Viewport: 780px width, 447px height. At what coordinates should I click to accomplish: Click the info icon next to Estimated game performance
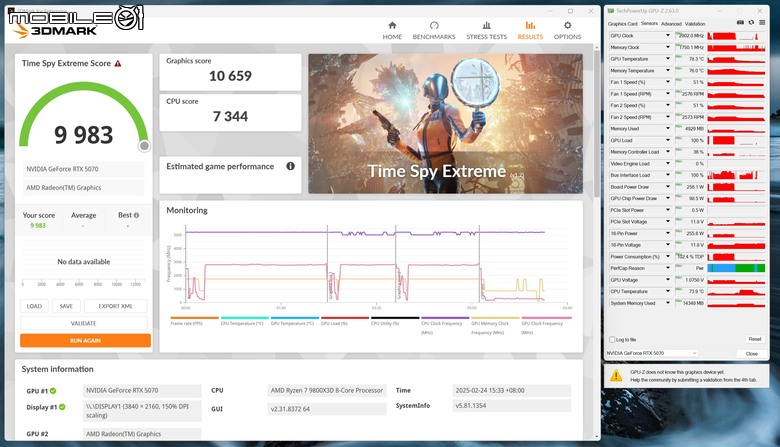pos(291,166)
